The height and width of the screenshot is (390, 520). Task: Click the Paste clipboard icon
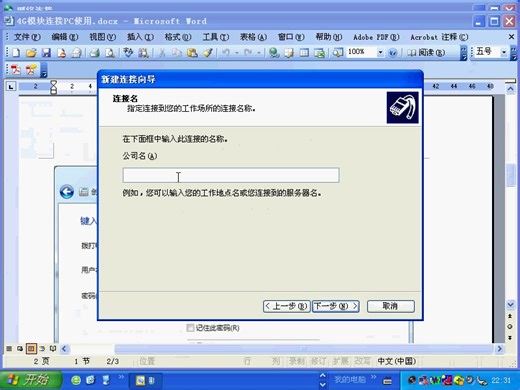tap(192, 52)
